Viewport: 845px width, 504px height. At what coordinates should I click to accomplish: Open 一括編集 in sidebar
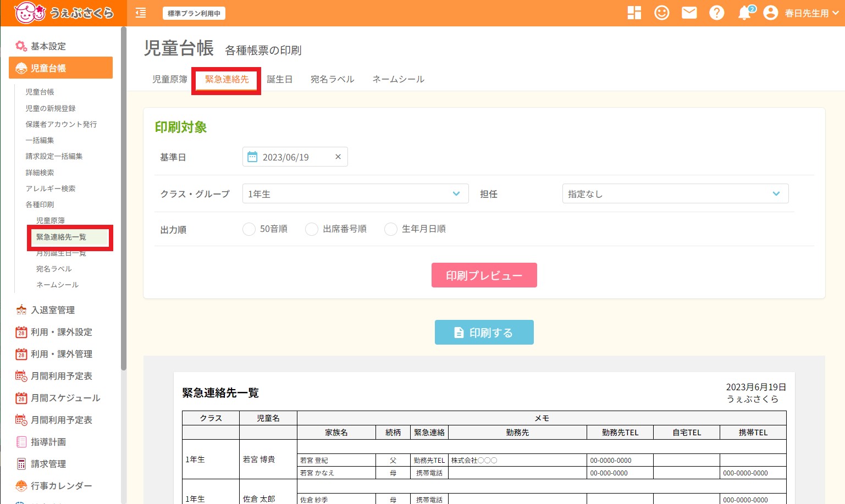click(x=40, y=140)
